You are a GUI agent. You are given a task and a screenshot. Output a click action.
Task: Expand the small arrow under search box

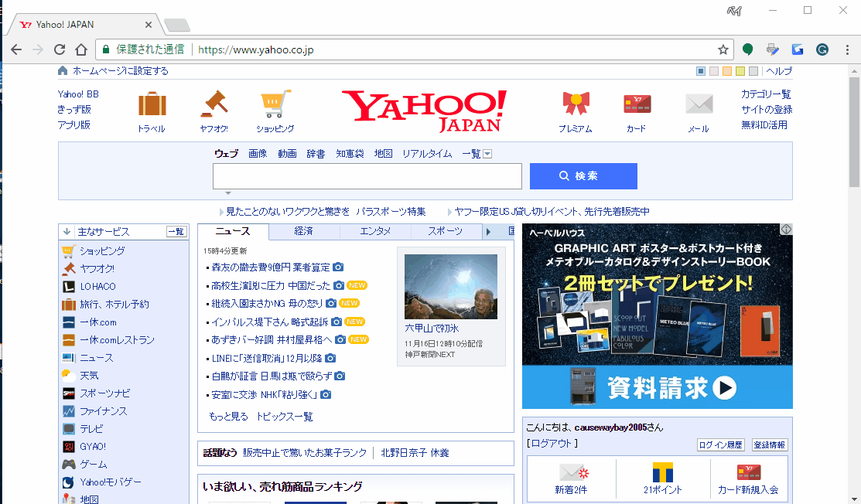point(228,193)
